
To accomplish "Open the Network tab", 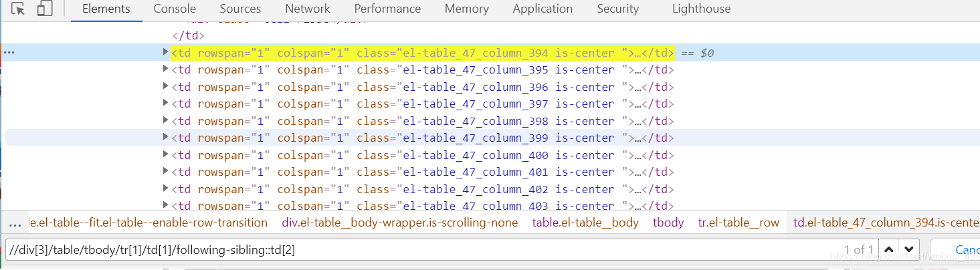I will [x=308, y=9].
